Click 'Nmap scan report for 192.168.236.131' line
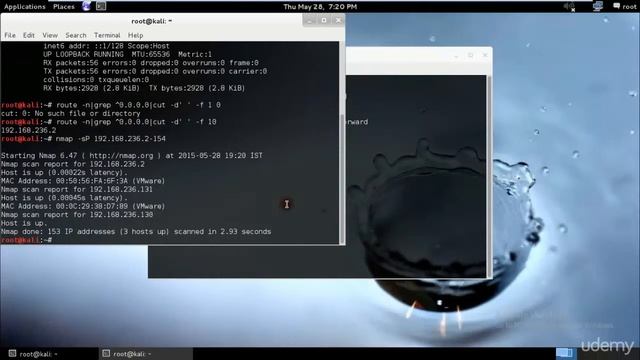The height and width of the screenshot is (360, 640). pos(77,189)
